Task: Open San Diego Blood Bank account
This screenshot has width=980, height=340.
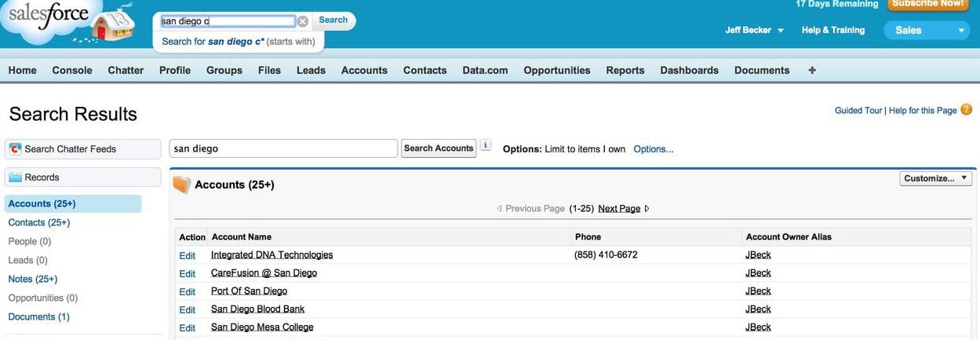Action: click(257, 309)
